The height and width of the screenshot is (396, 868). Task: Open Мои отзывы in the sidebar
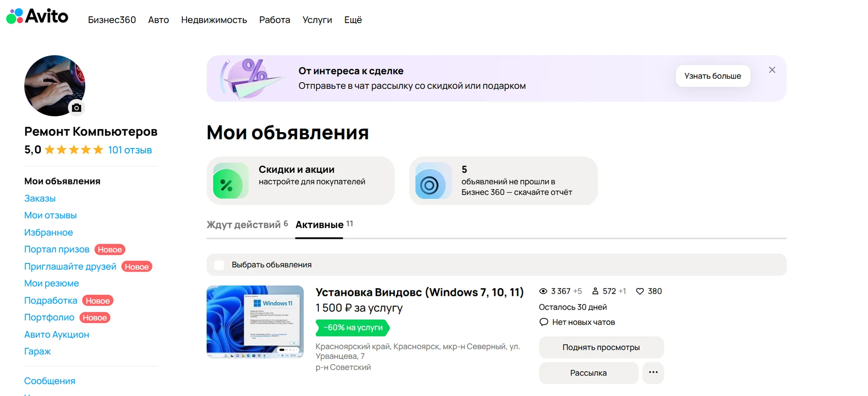pos(51,215)
